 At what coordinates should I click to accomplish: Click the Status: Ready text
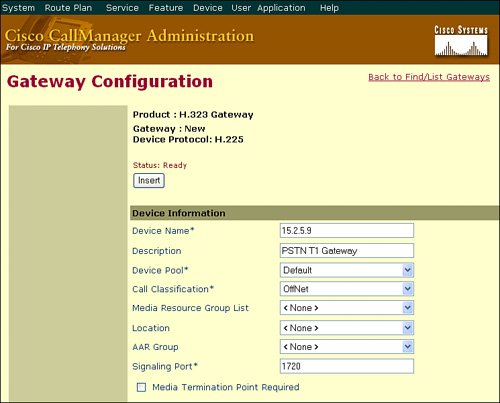(x=160, y=165)
